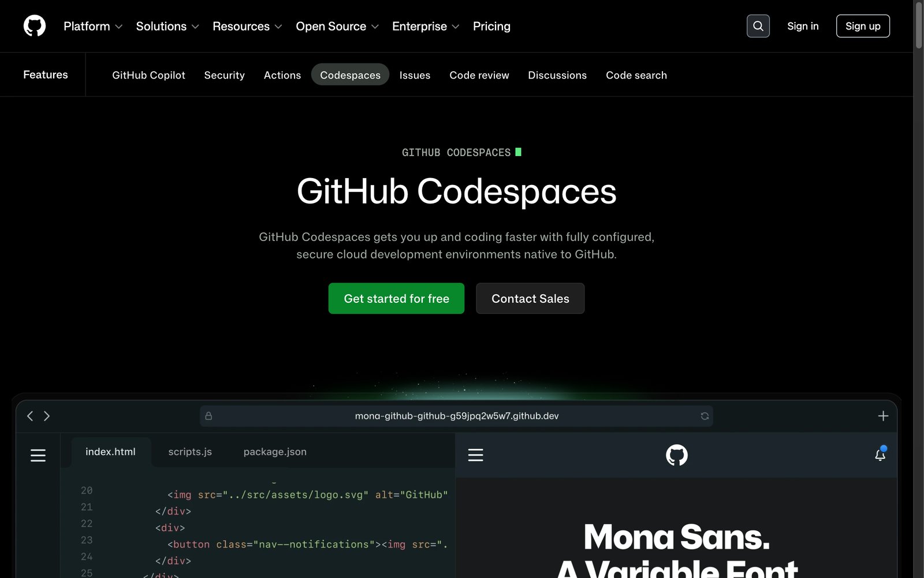Click the Features heading link
The image size is (924, 578).
tap(46, 75)
